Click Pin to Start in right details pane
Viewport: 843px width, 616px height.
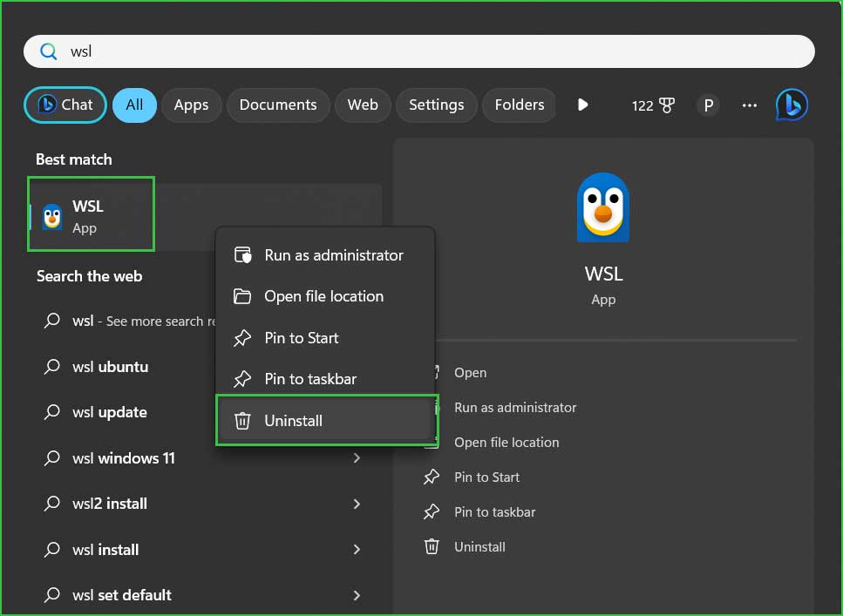(x=486, y=477)
